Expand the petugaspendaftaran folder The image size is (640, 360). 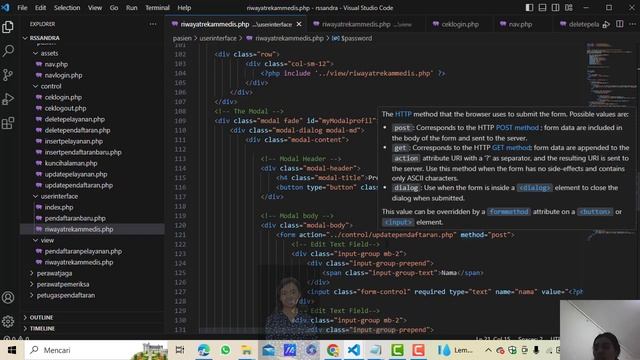(x=66, y=295)
